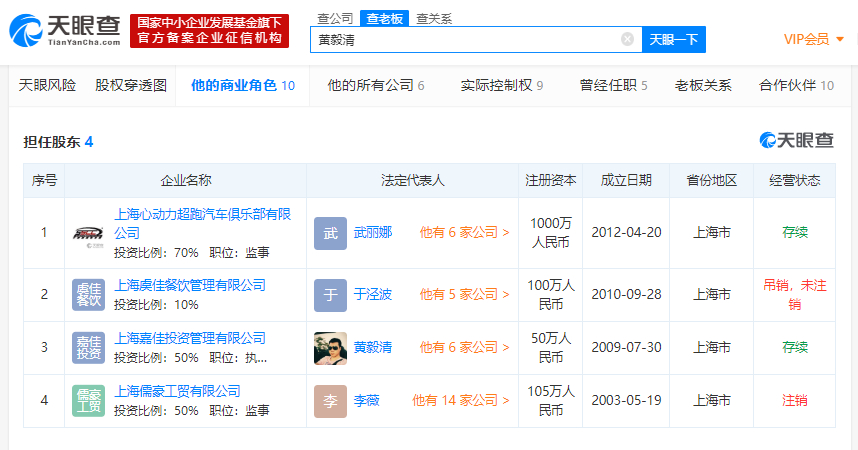The height and width of the screenshot is (450, 858).
Task: Open the 合作伙伴 tab
Action: pos(796,85)
